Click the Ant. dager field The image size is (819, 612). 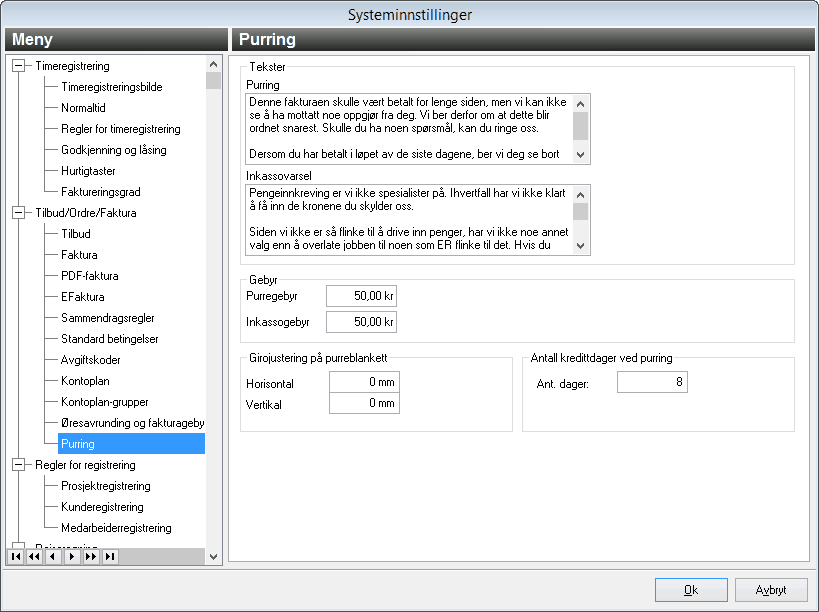pos(652,382)
